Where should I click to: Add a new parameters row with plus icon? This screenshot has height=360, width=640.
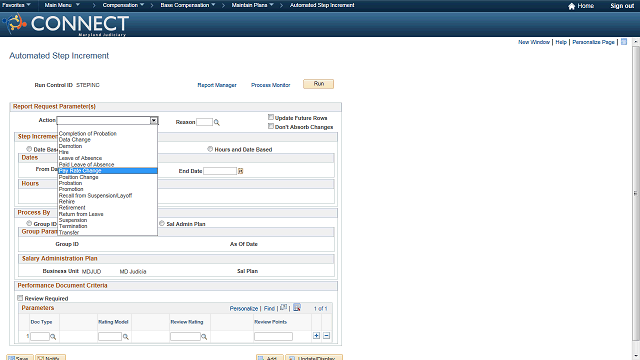tap(316, 336)
